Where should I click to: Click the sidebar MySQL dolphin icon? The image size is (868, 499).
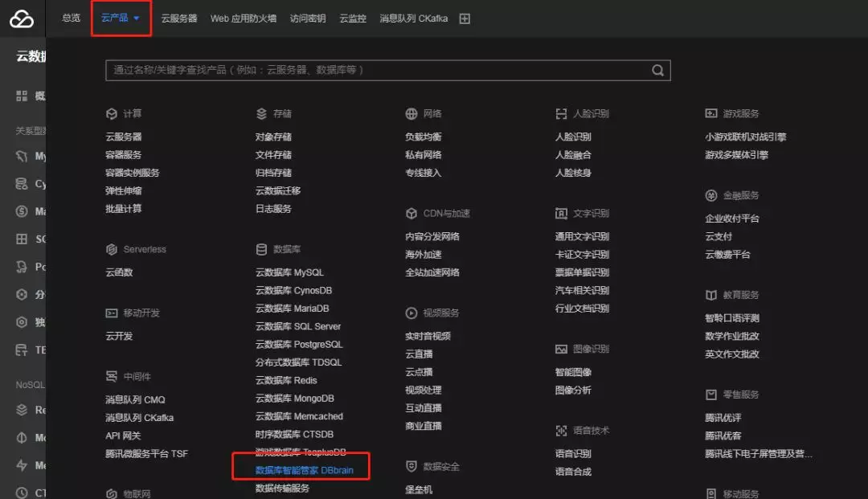pos(22,156)
